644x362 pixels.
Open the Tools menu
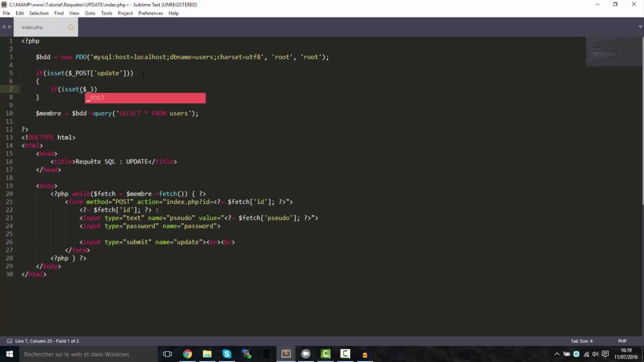point(107,13)
